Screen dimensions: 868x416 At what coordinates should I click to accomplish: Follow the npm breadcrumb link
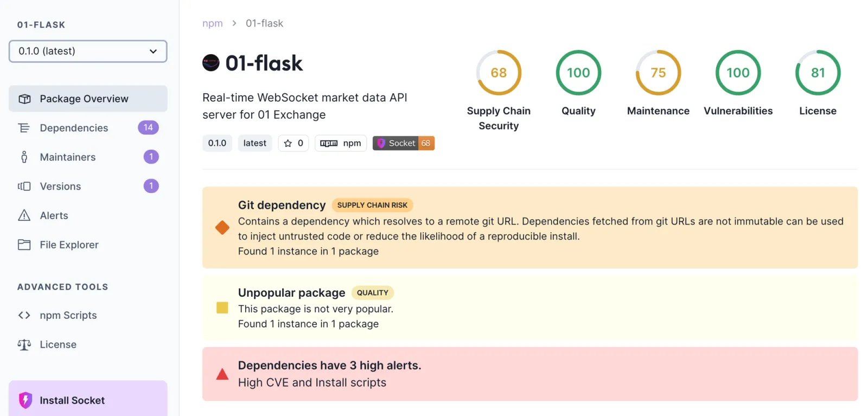213,23
